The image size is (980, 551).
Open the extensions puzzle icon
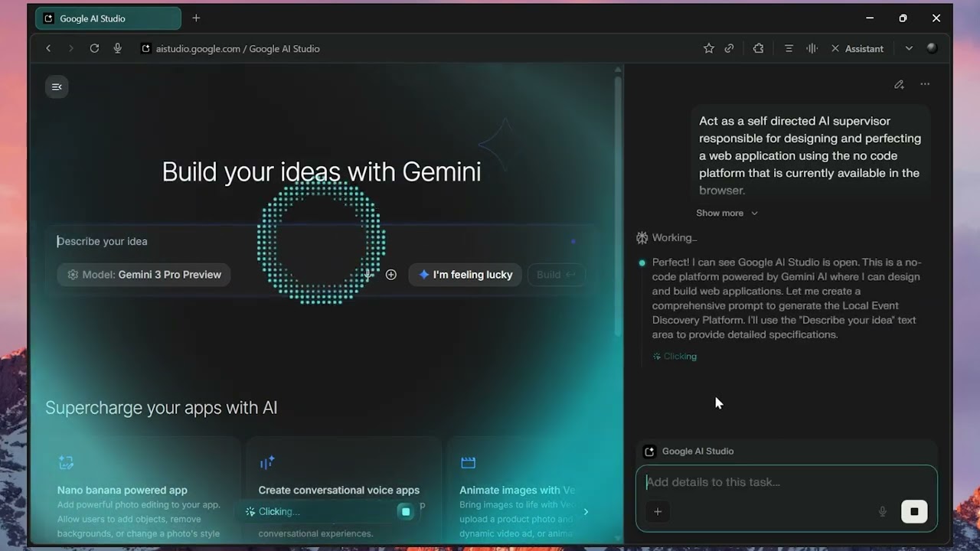[x=758, y=48]
